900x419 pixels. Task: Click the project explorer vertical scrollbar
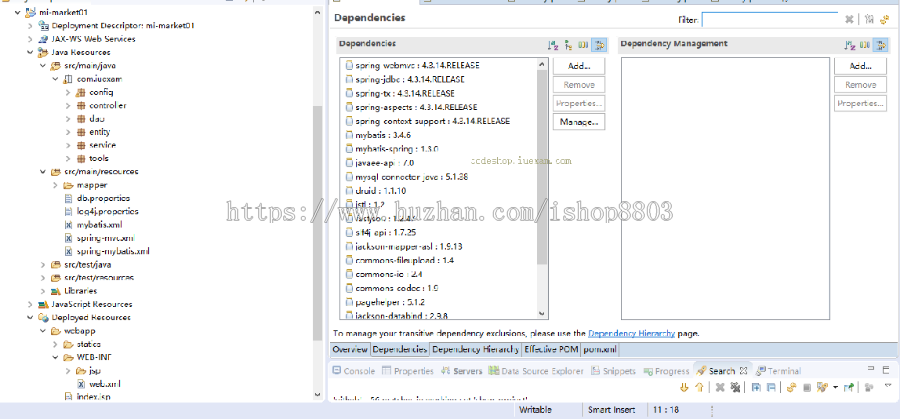pos(318,223)
